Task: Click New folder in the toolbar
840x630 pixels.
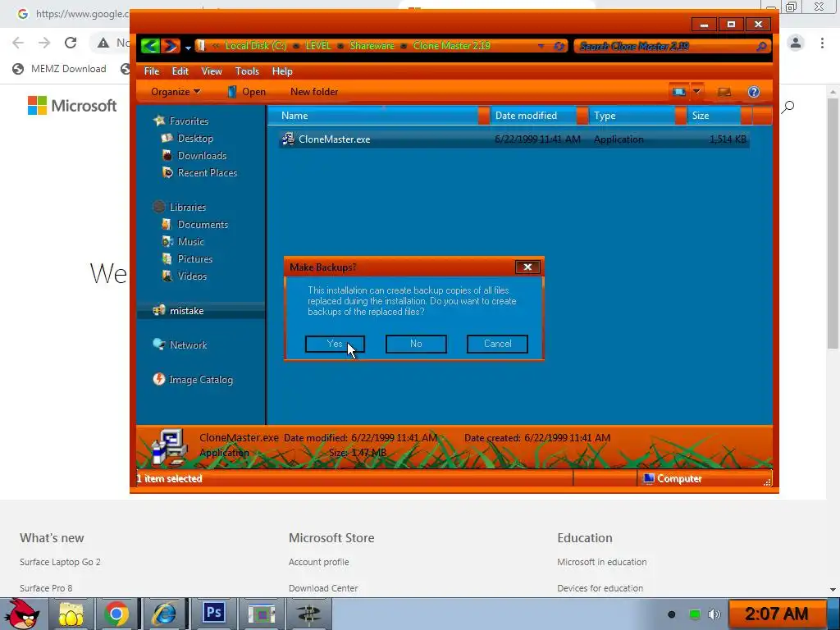Action: 314,92
